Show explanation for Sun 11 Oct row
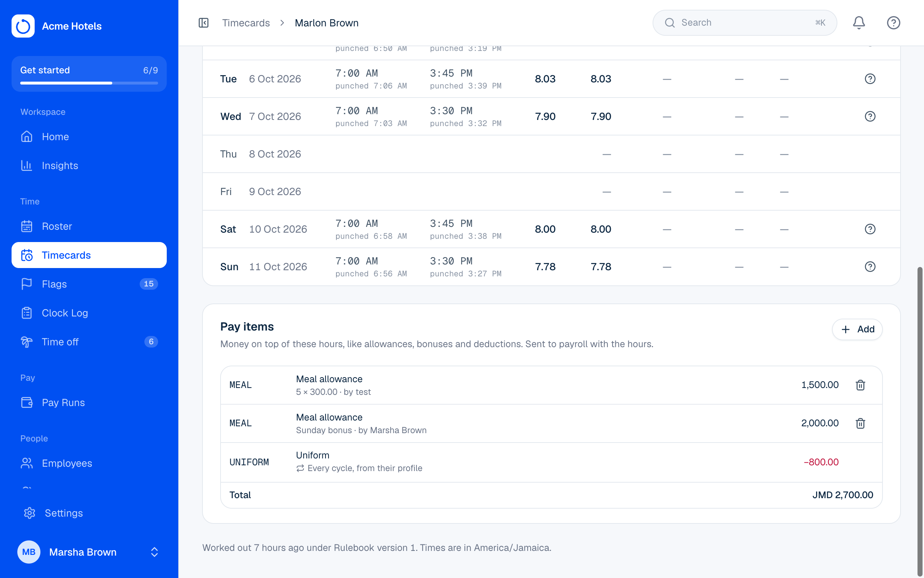The width and height of the screenshot is (924, 578). point(870,267)
